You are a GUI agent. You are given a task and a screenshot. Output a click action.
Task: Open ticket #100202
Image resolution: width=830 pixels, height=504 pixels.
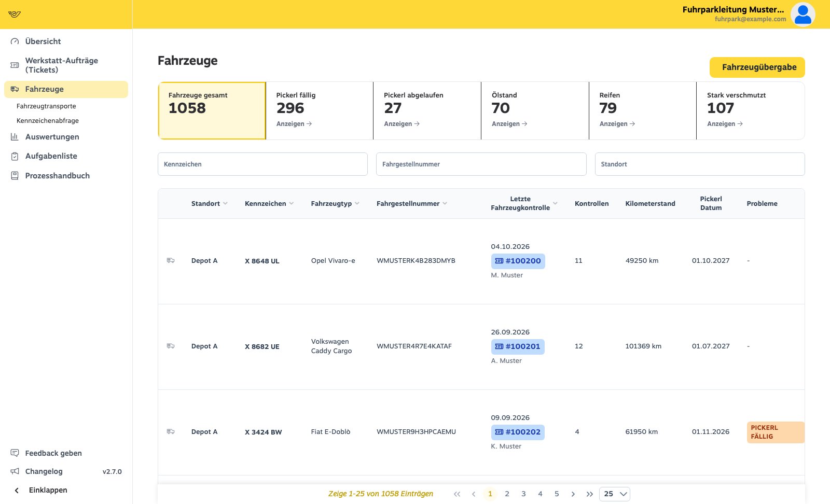(518, 432)
